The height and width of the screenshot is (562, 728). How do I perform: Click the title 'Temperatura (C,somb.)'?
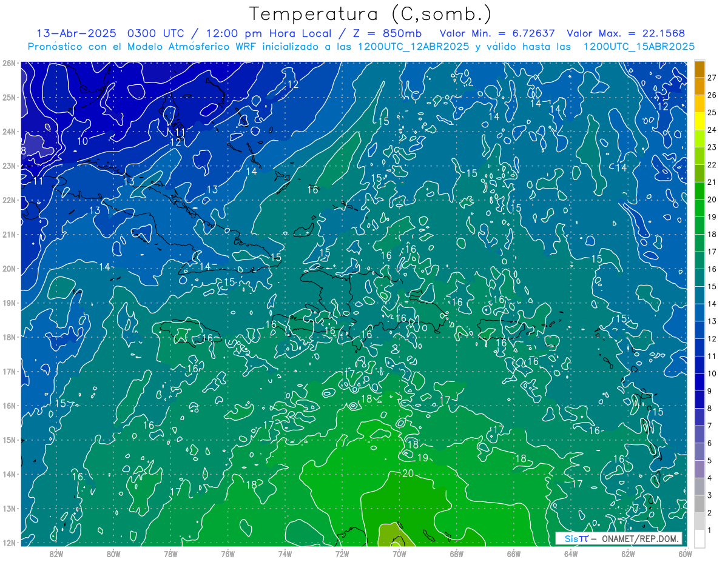[x=369, y=14]
